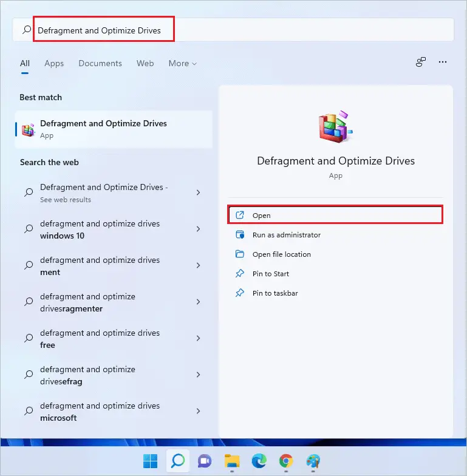467x476 pixels.
Task: Open the Chat app from the taskbar
Action: (x=205, y=461)
